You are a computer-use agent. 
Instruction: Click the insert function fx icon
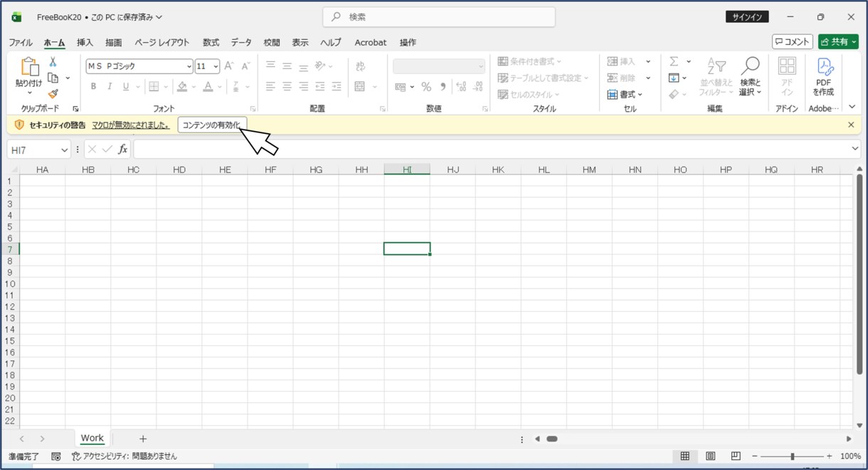click(122, 150)
